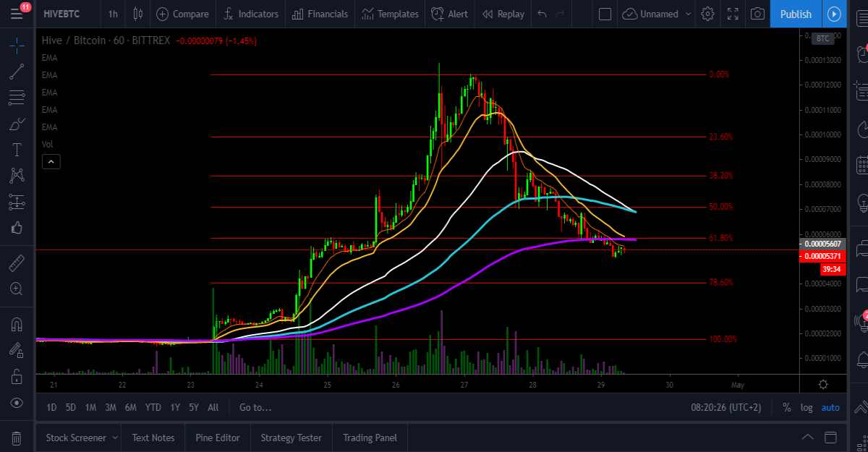Toggle log scale
The width and height of the screenshot is (868, 452).
(807, 407)
